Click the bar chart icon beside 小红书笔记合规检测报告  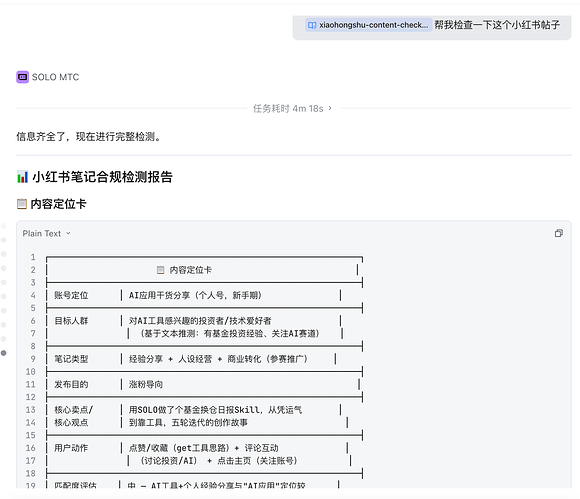click(x=23, y=177)
